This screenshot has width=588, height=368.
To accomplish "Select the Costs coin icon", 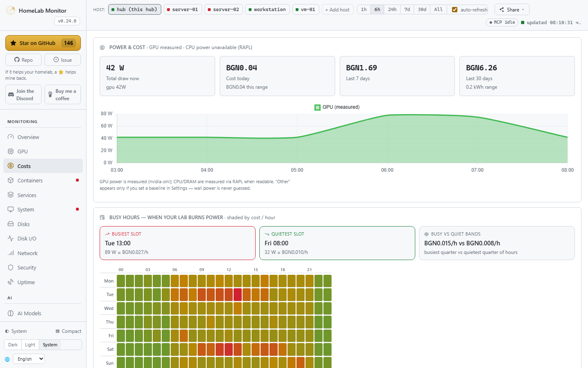I will pyautogui.click(x=11, y=166).
